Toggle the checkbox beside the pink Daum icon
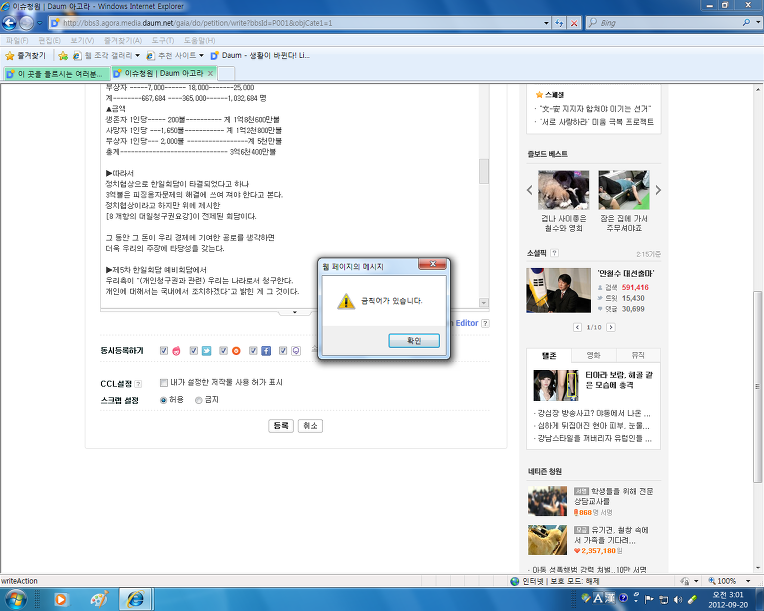Screen dimensions: 764x611 pyautogui.click(x=164, y=350)
